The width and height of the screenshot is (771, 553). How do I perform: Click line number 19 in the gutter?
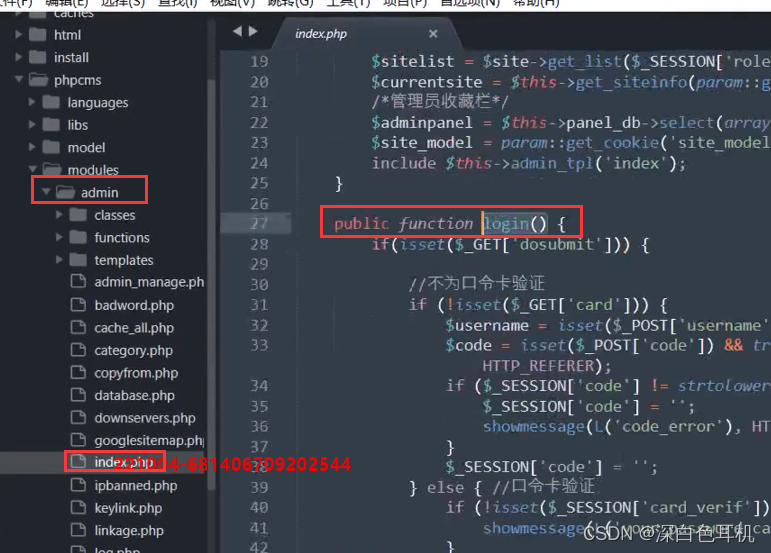tap(259, 61)
